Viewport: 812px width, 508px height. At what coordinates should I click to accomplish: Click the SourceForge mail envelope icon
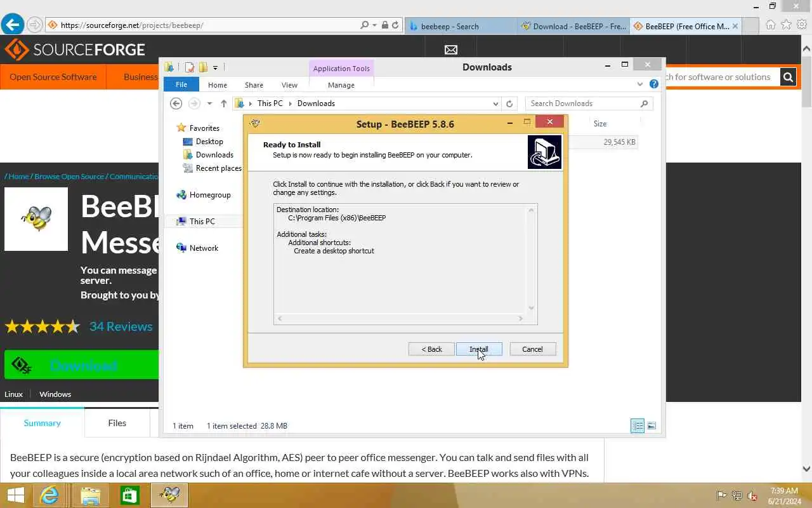click(451, 50)
